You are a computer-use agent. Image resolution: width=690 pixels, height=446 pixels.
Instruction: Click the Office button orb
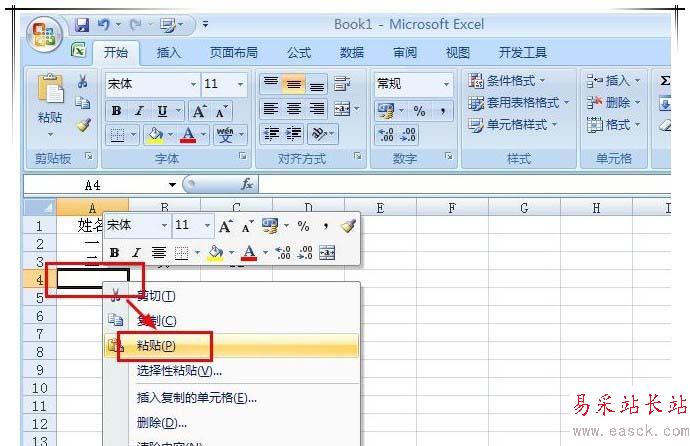coord(43,34)
